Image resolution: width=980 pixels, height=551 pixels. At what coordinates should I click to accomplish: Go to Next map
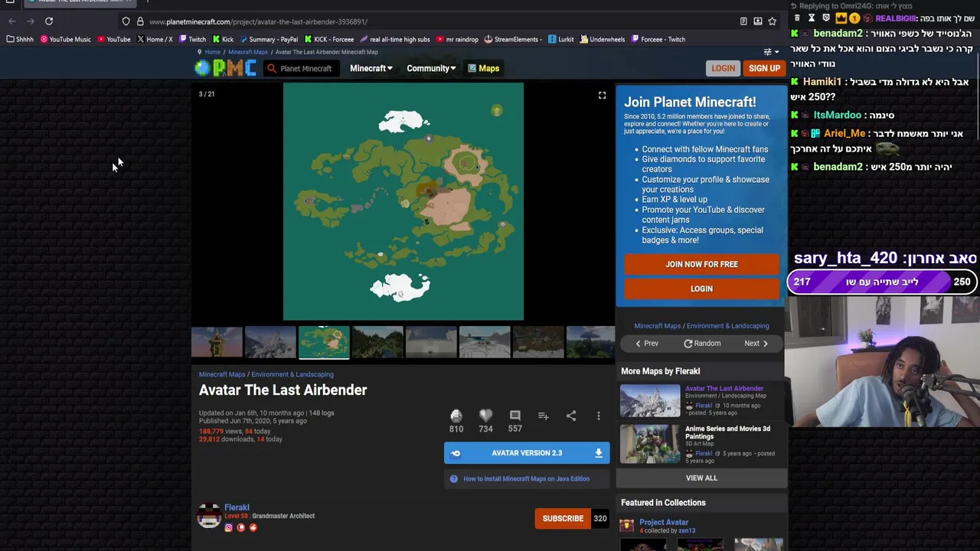pyautogui.click(x=756, y=344)
